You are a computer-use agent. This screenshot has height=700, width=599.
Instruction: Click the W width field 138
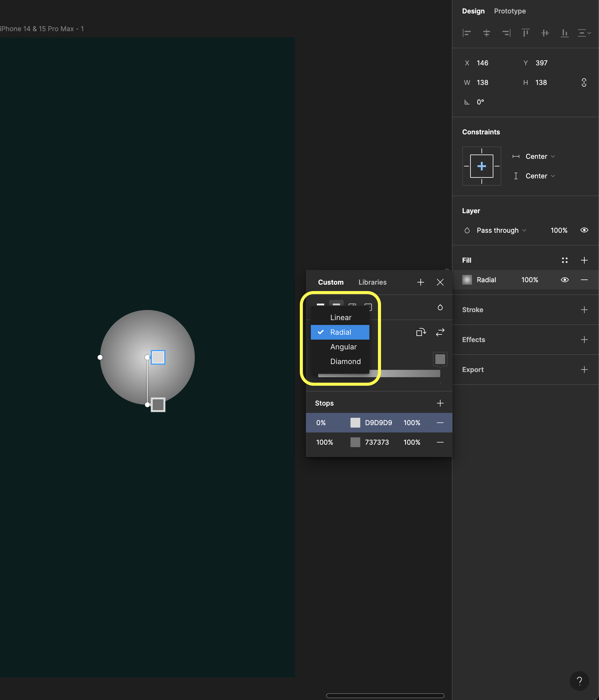point(482,82)
